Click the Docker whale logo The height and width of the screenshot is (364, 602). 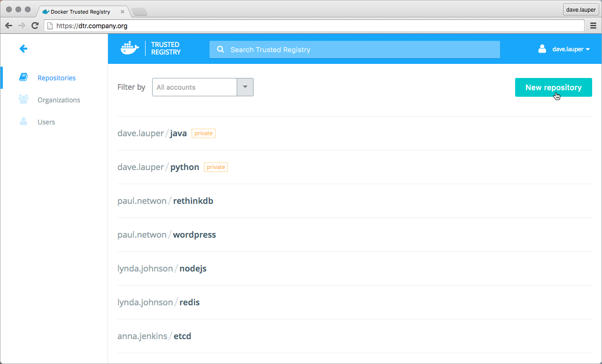(130, 49)
